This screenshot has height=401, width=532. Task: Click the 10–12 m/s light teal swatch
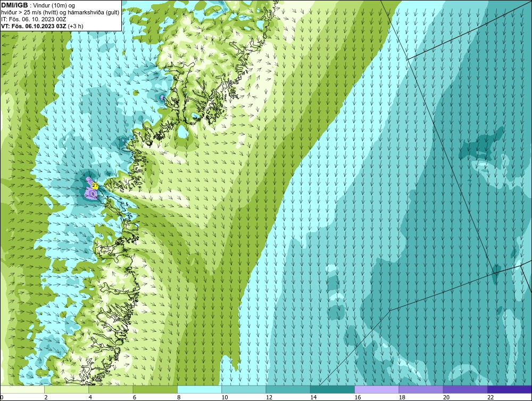point(244,389)
